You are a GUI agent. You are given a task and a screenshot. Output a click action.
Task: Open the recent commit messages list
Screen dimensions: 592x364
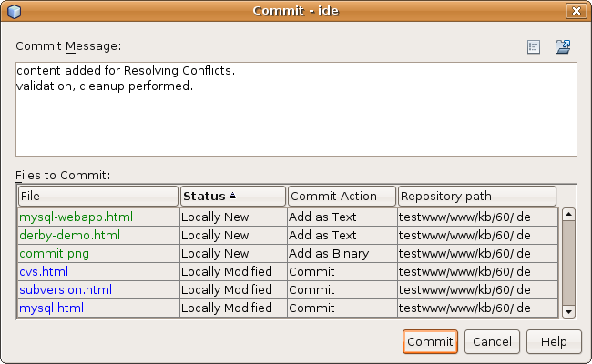[x=535, y=46]
